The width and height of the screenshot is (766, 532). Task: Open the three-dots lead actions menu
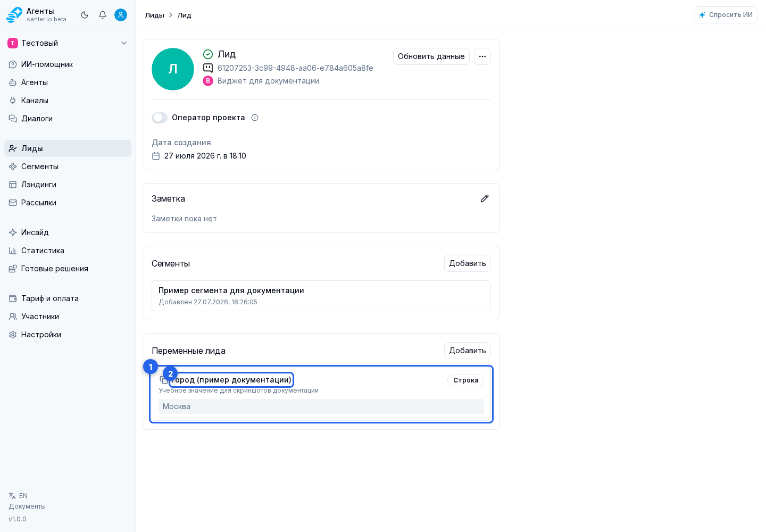pos(482,56)
